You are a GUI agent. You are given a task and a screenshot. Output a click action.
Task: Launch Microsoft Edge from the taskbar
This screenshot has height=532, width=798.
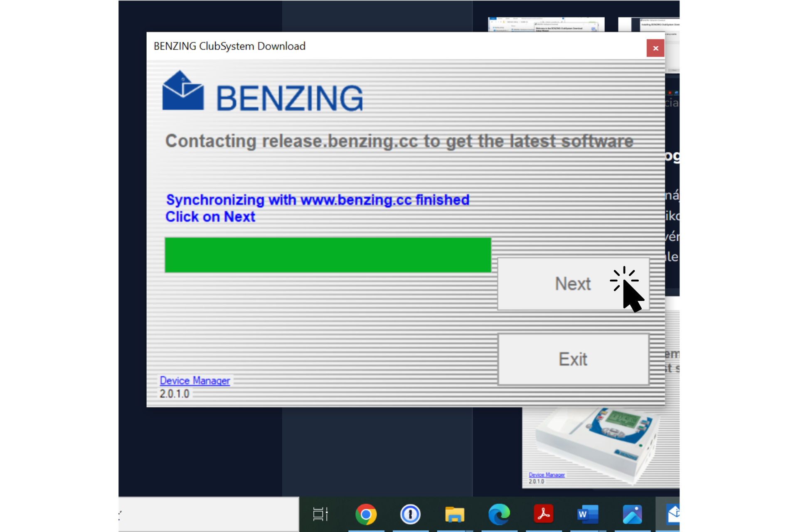[499, 515]
